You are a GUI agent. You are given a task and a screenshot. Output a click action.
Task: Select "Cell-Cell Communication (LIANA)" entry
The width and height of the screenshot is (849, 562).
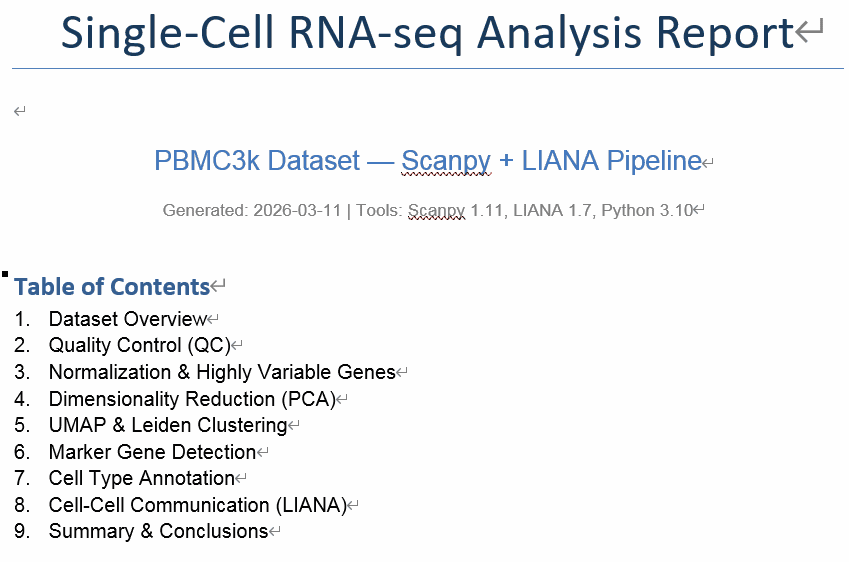point(197,505)
